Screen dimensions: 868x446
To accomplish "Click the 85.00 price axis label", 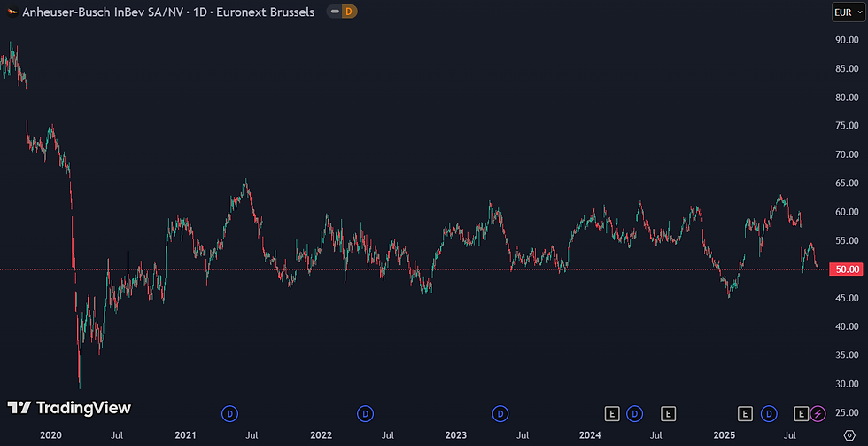I will coord(847,68).
